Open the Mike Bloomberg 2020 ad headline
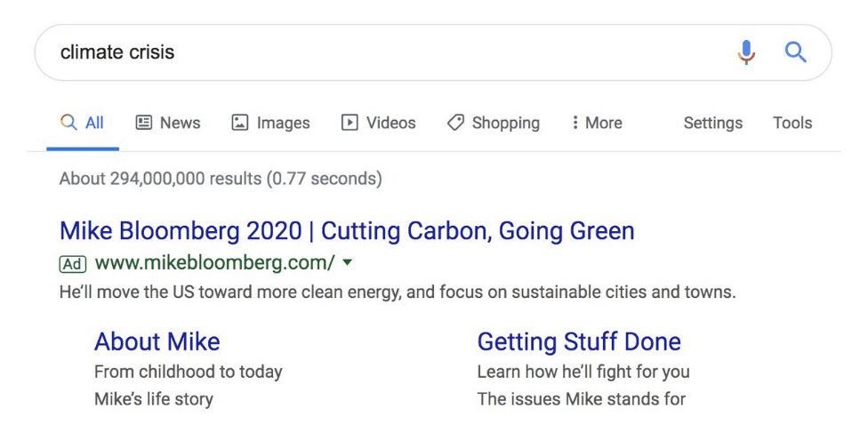Screen dimensions: 868x441 click(347, 231)
